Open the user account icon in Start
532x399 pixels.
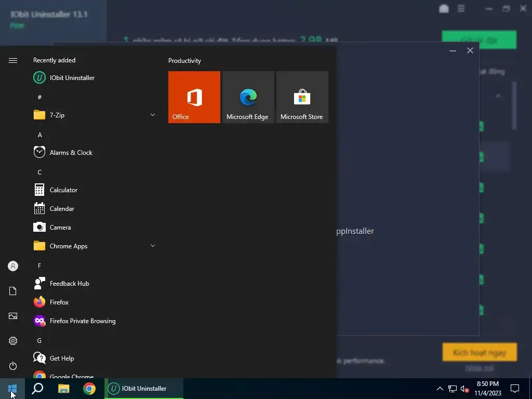pos(13,266)
